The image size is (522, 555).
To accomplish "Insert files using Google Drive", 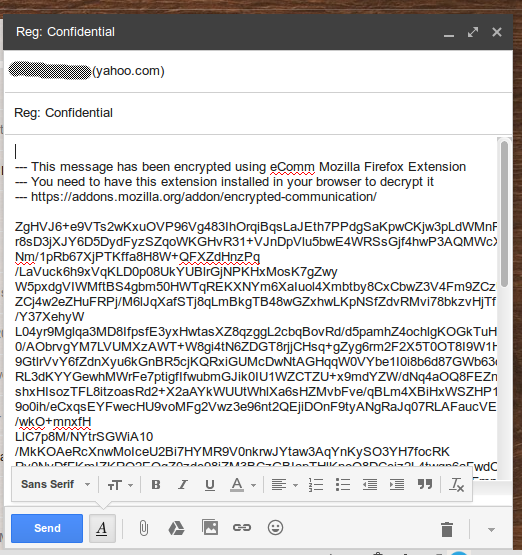I will [176, 528].
